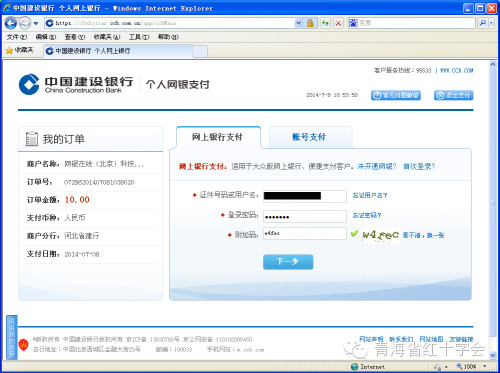
Task: Click the payment date 2014-07-08
Action: pyautogui.click(x=82, y=254)
